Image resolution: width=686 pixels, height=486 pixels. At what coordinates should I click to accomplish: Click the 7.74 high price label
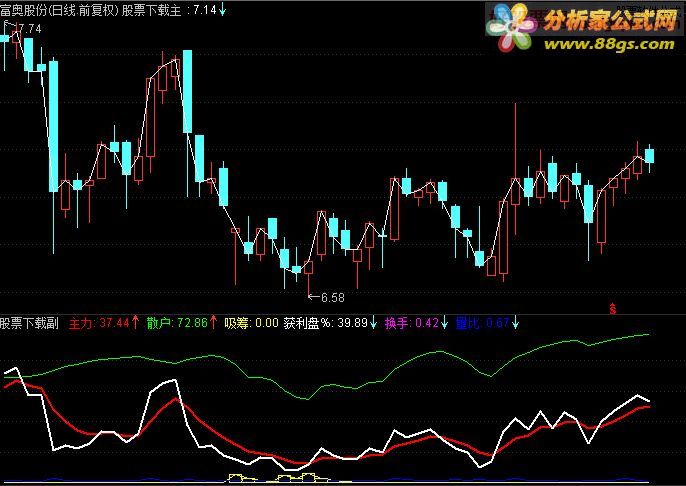(x=30, y=29)
